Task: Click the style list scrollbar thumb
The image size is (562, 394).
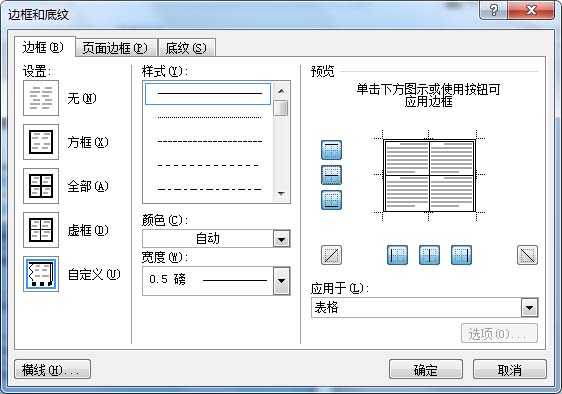Action: pos(281,108)
